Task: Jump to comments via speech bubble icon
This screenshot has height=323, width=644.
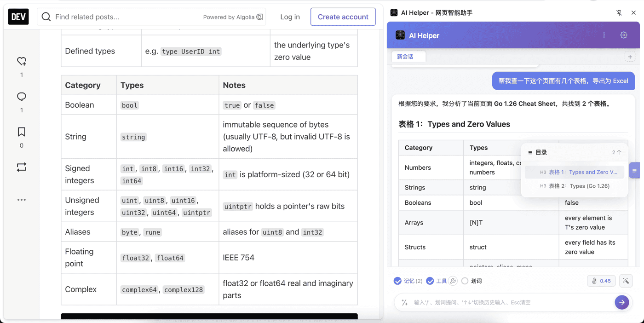Action: pos(22,97)
